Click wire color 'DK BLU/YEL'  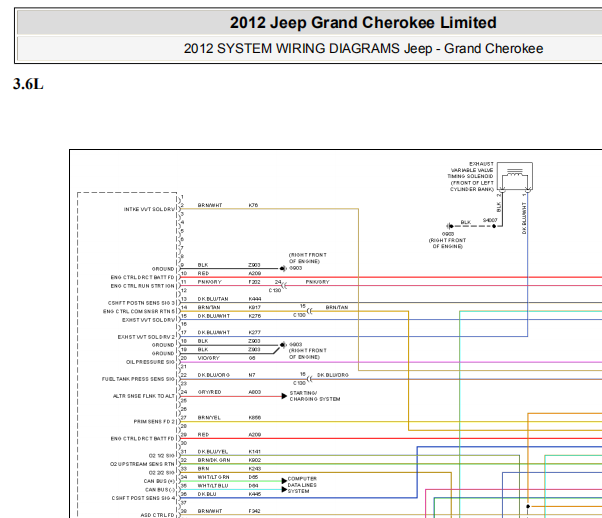point(213,452)
